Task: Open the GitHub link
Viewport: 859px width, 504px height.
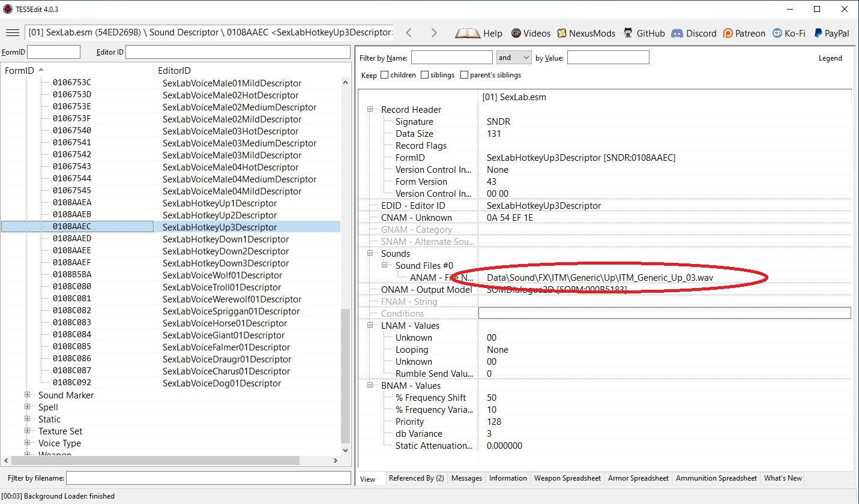Action: point(644,34)
